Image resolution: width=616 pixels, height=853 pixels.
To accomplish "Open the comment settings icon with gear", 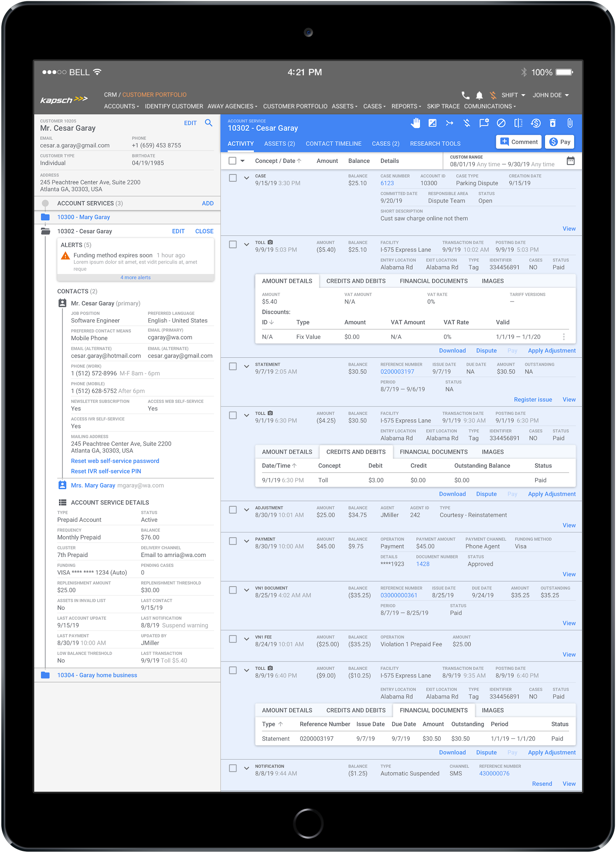I will click(x=484, y=123).
